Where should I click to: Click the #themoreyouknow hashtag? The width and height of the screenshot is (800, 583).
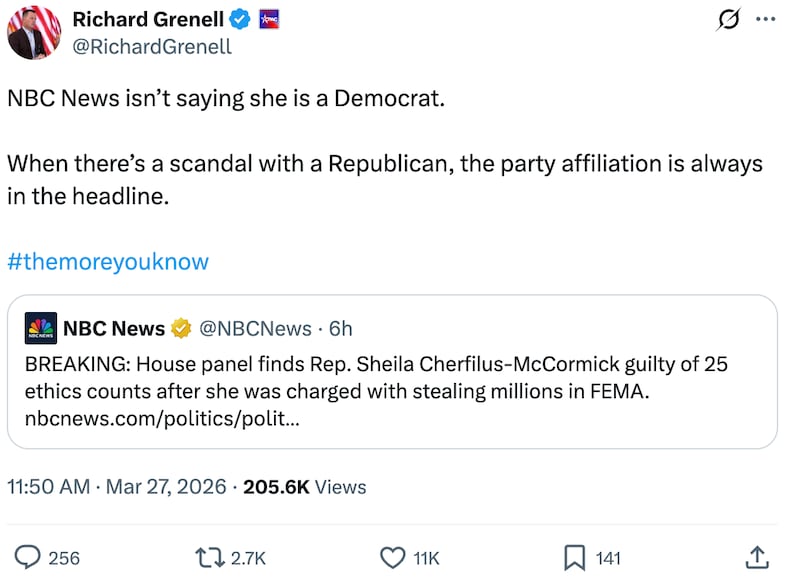coord(108,262)
